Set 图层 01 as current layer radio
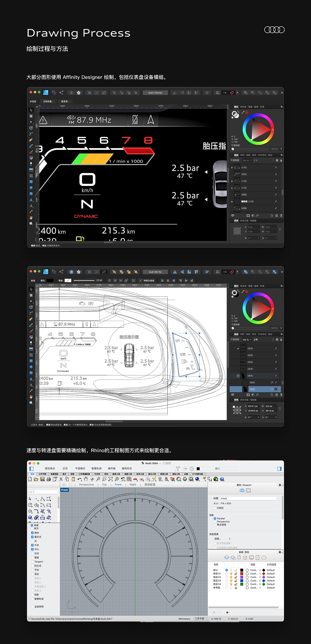The height and width of the screenshot is (644, 311). pos(226,574)
